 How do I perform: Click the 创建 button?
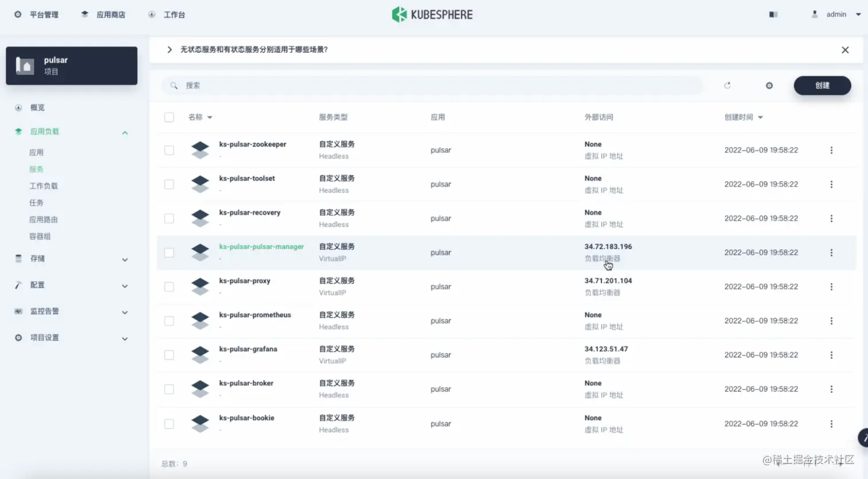coord(822,86)
